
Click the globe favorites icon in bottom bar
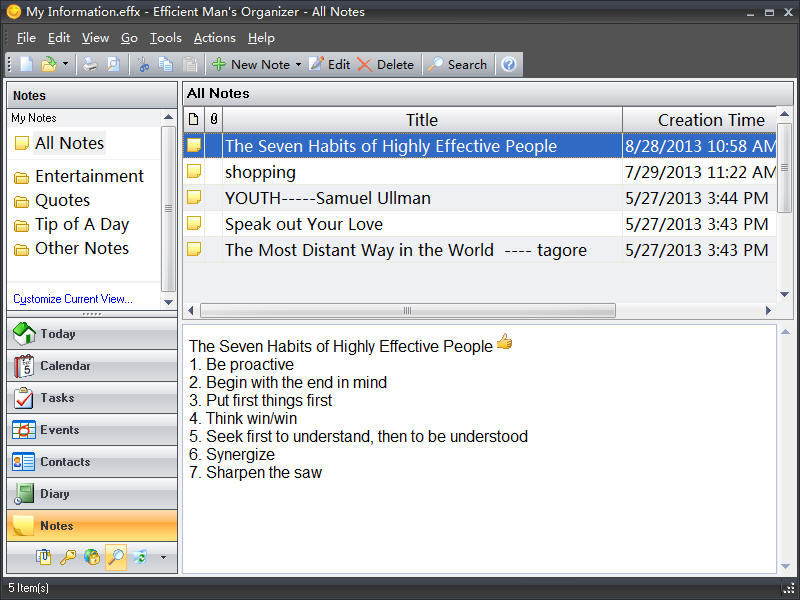[x=92, y=557]
